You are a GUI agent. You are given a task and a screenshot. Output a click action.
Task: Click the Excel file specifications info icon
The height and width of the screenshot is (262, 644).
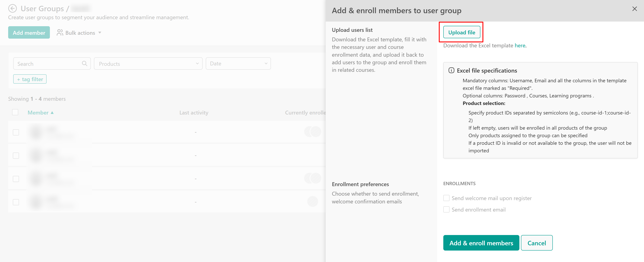coord(451,70)
